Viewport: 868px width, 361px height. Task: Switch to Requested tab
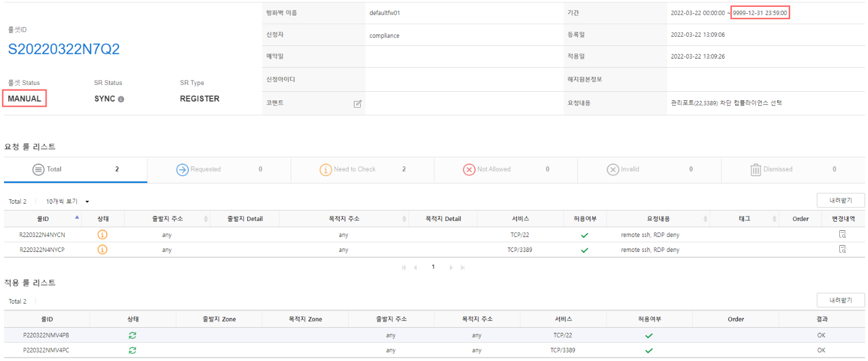(219, 170)
